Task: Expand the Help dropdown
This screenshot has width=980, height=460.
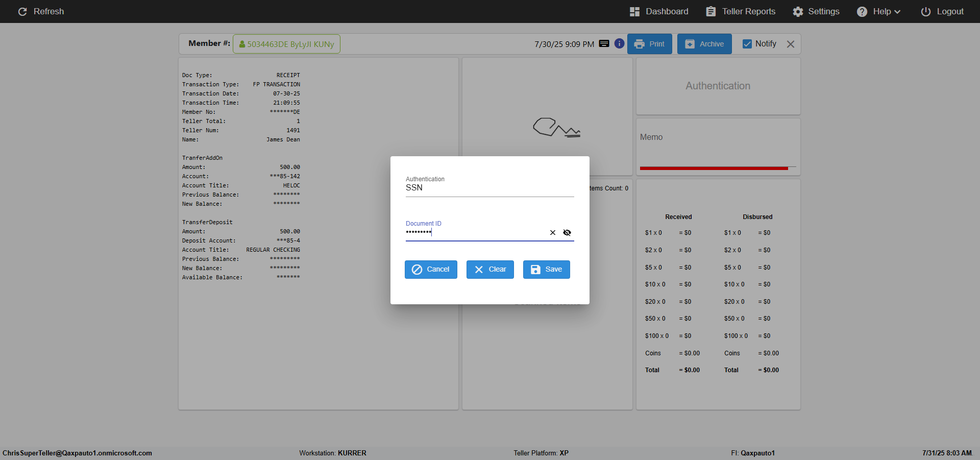Action: (x=878, y=11)
